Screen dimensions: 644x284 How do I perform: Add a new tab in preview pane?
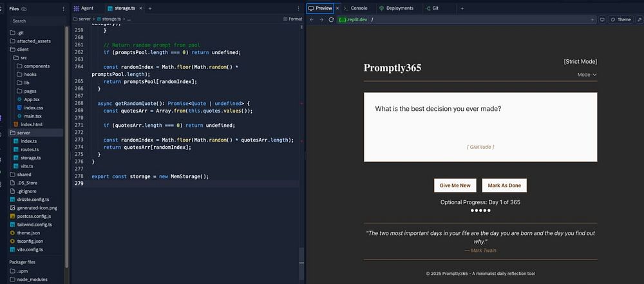pyautogui.click(x=462, y=8)
